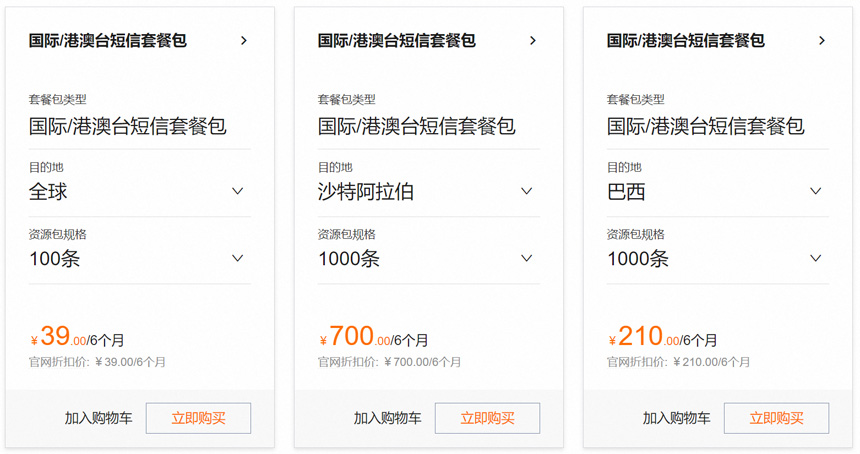860x454 pixels.
Task: Expand the 沙特阿拉伯 destination dropdown
Action: [527, 191]
